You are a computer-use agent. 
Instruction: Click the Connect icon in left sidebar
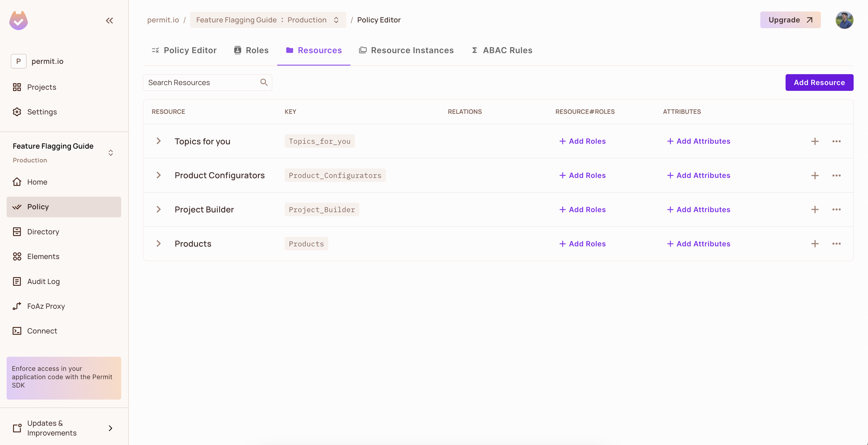[x=17, y=330]
